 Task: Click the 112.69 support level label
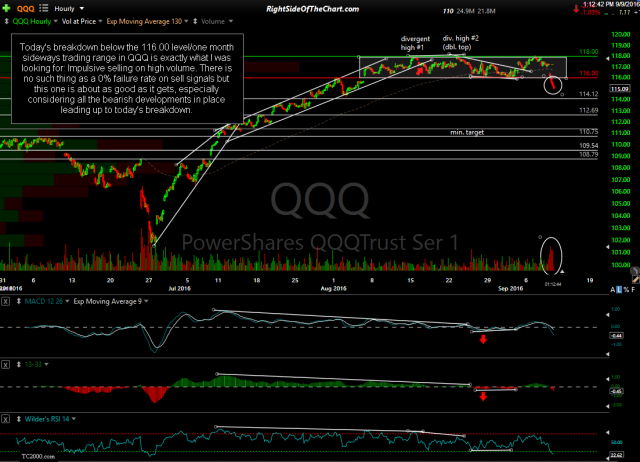(x=589, y=110)
